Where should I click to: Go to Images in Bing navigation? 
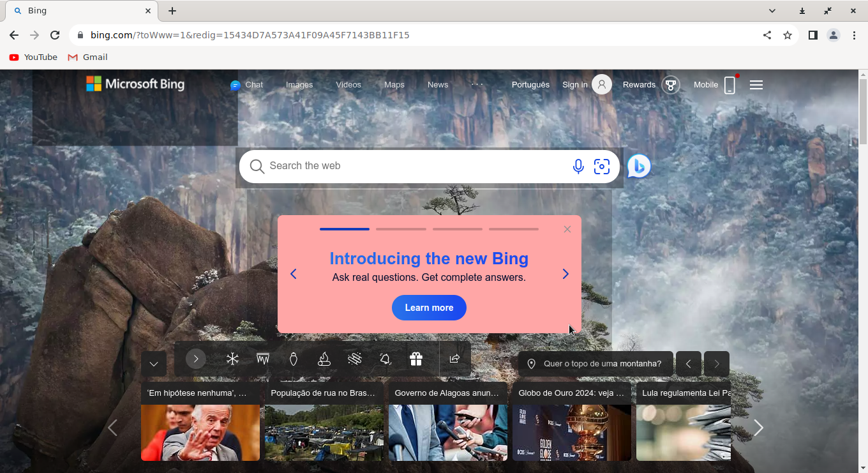299,85
